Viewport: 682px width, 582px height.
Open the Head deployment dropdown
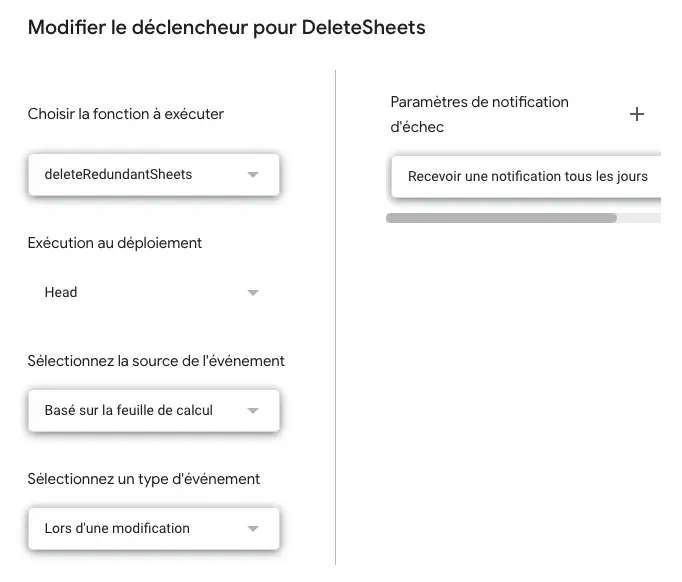[154, 292]
